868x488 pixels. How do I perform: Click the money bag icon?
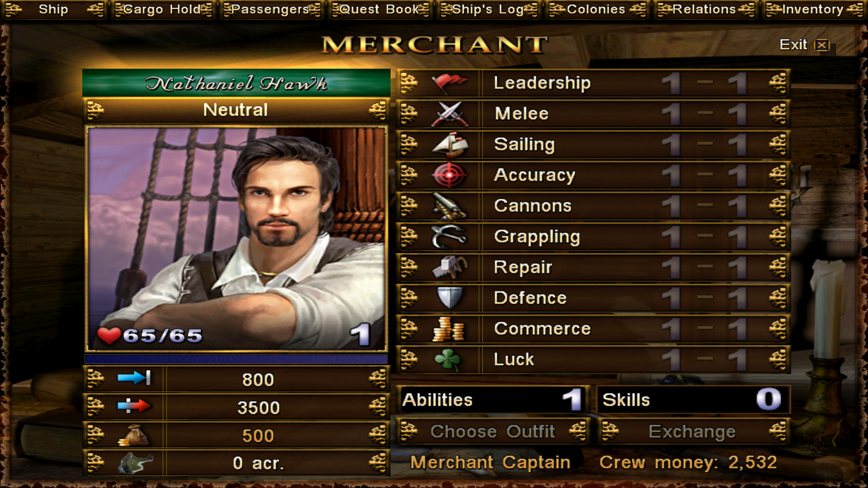pyautogui.click(x=133, y=436)
